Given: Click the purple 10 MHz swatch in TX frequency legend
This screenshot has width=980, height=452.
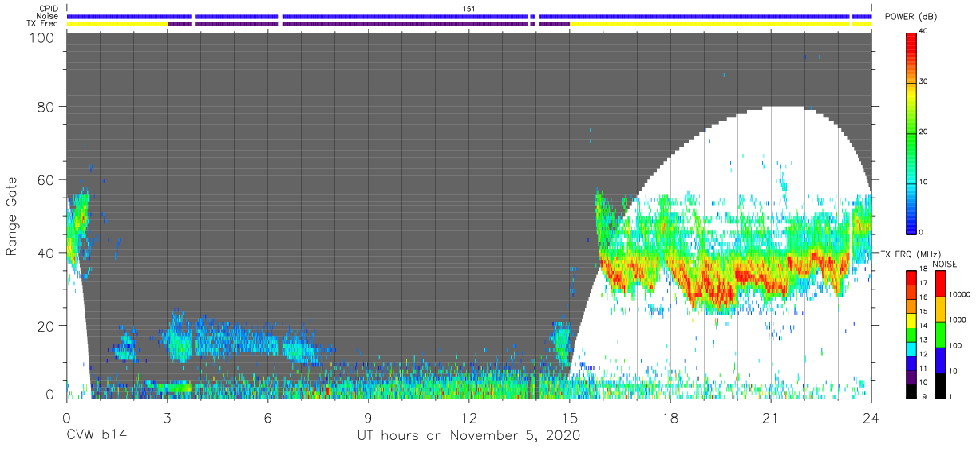Looking at the screenshot, I should tap(911, 378).
